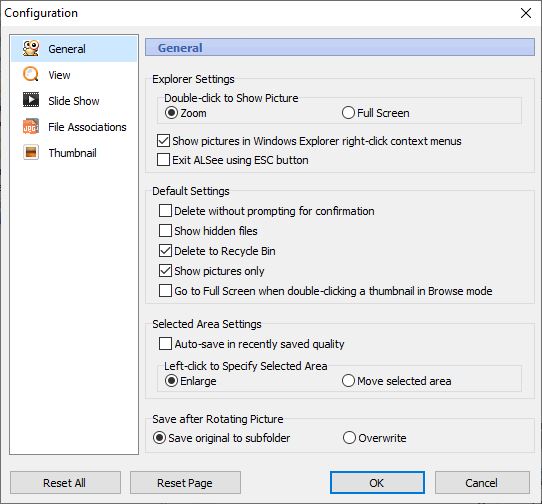
Task: Open the File Associations JPG icon
Action: pyautogui.click(x=31, y=127)
